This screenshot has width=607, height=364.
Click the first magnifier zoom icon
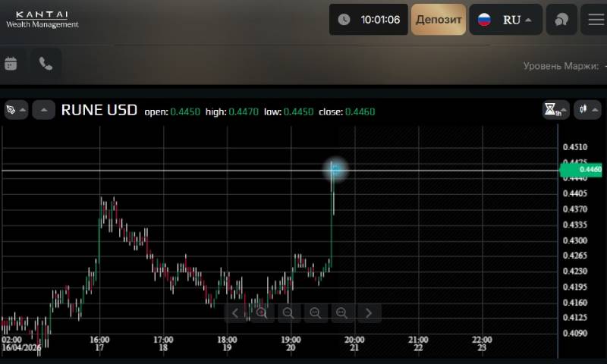tap(262, 312)
